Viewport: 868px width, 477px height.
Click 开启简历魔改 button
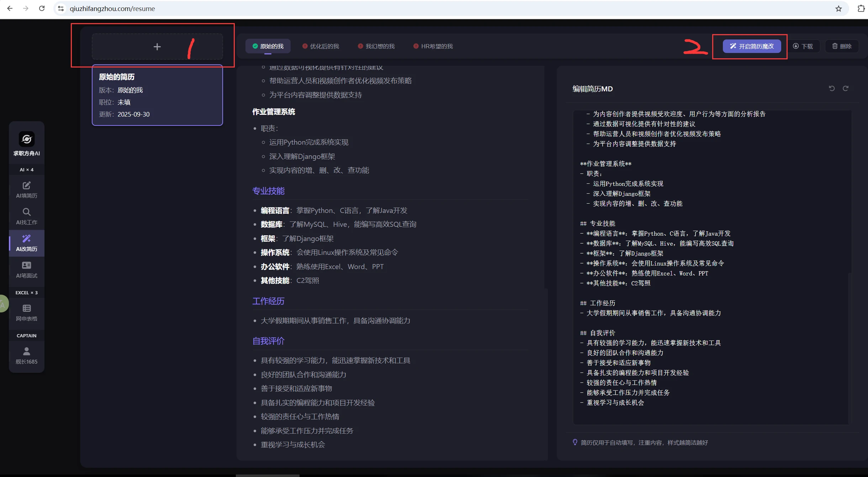coord(752,46)
